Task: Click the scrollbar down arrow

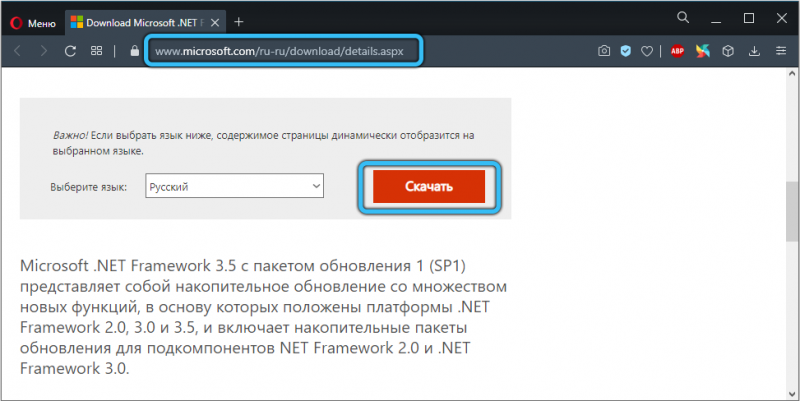Action: point(792,394)
